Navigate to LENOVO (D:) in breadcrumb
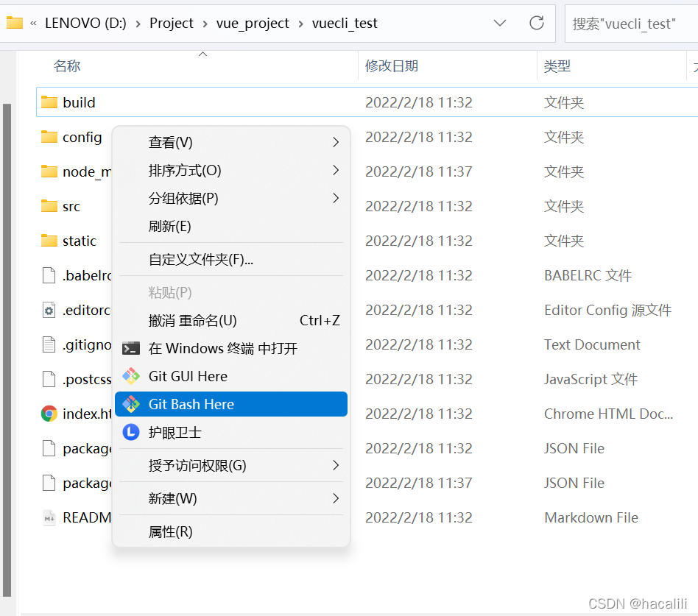Image resolution: width=698 pixels, height=616 pixels. pos(85,23)
